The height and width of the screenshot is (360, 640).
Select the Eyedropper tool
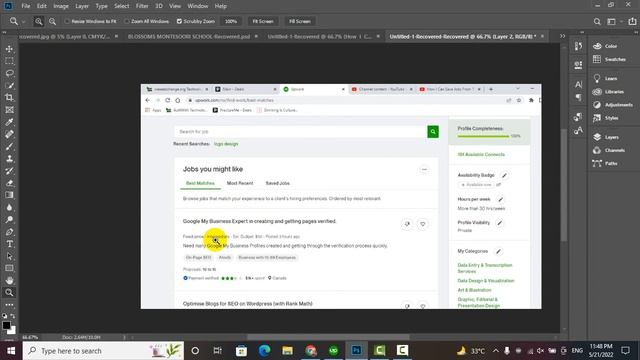[9, 122]
